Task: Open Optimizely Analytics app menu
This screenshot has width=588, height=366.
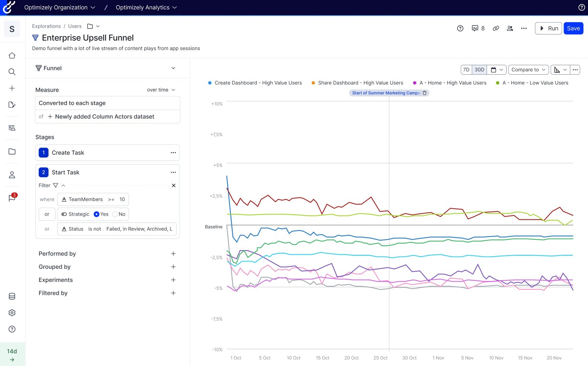Action: coord(146,8)
